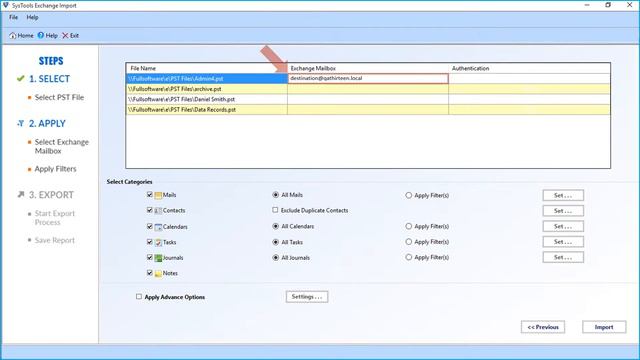Select the All Journals radio button
Viewport: 640px width, 360px height.
(276, 258)
